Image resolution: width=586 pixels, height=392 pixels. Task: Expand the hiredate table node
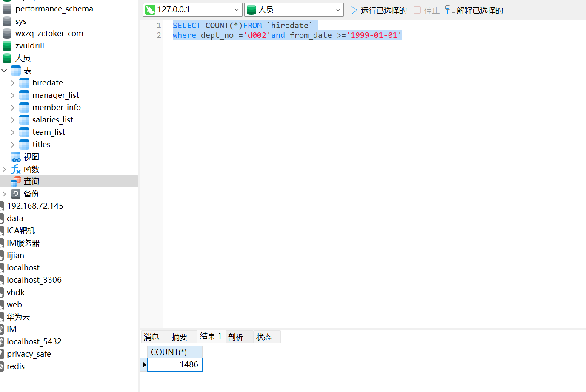(x=13, y=83)
